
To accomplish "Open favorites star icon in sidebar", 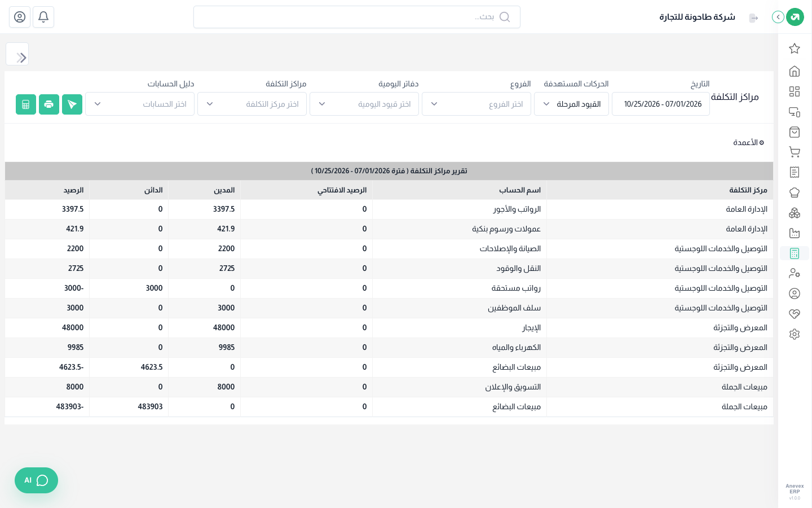I will [x=795, y=49].
